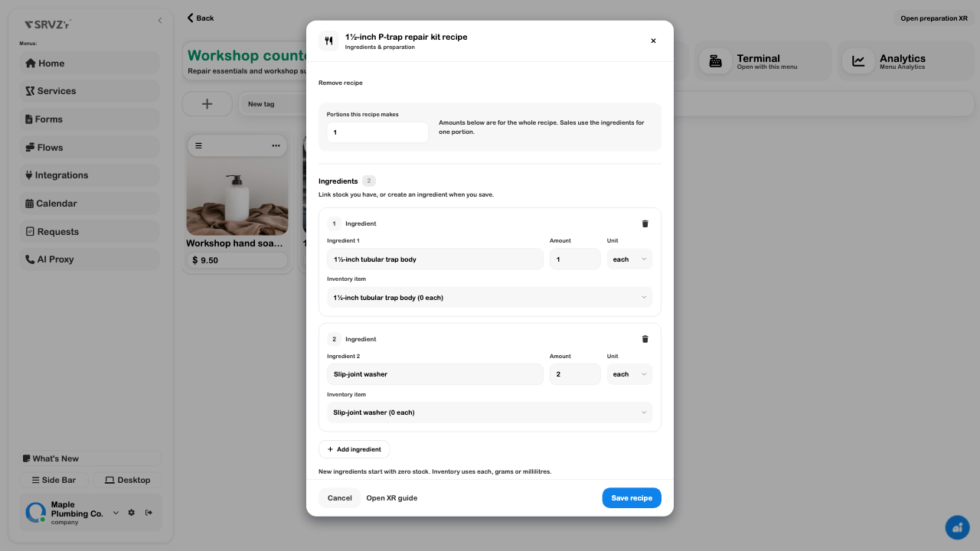Screen dimensions: 980x551
Task: Click Remove recipe link
Action: (x=341, y=83)
